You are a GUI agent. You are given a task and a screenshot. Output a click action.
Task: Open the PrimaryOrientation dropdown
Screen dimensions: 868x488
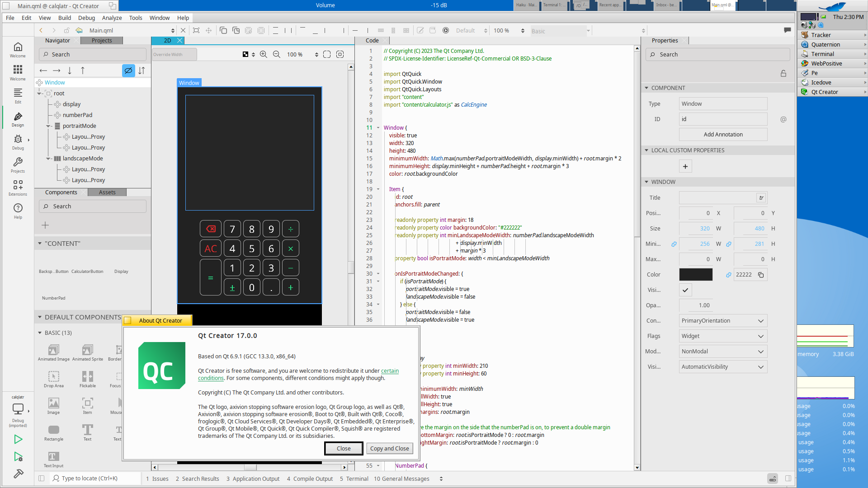(x=723, y=321)
